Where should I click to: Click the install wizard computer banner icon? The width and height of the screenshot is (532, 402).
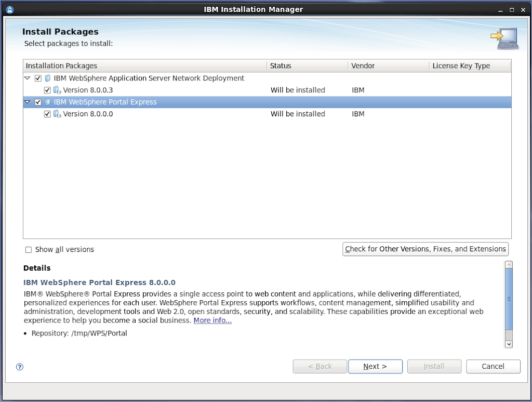coord(503,39)
